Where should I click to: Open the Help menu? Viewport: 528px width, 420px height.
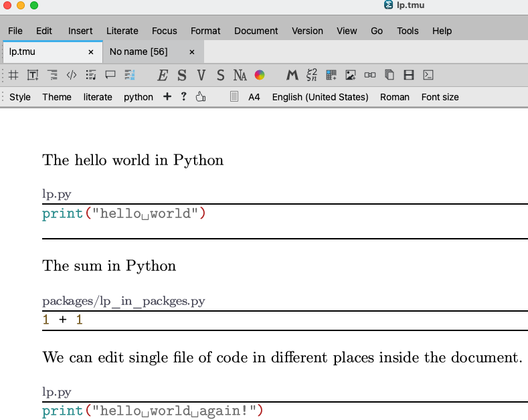(442, 31)
